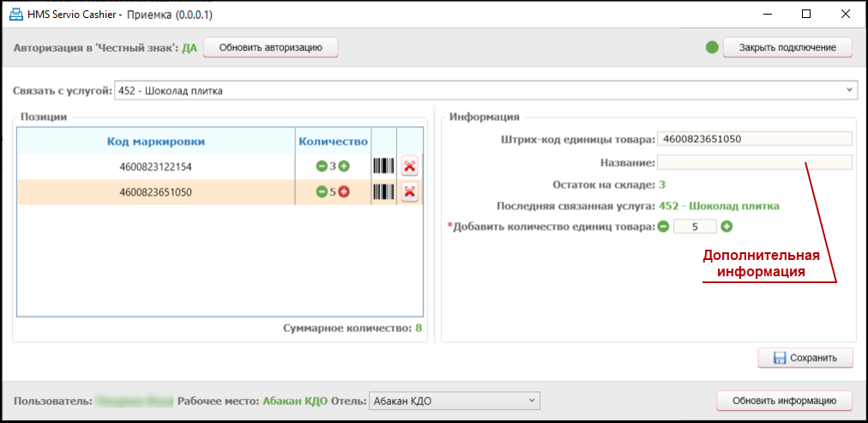
Task: Click barcode icon for row 4600823122154
Action: pos(383,166)
